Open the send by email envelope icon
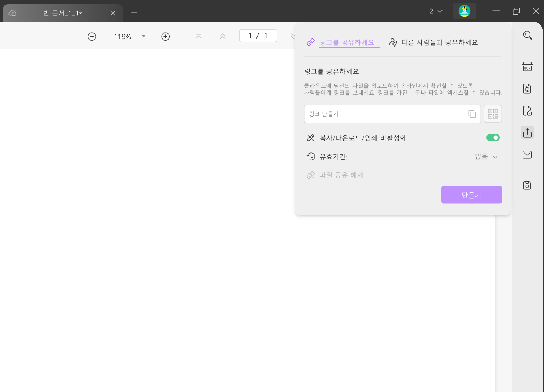 coord(528,155)
